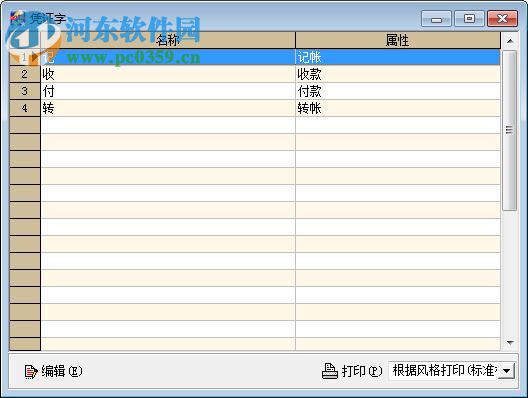528x398 pixels.
Task: Click the 打印(P) button label
Action: coord(362,371)
